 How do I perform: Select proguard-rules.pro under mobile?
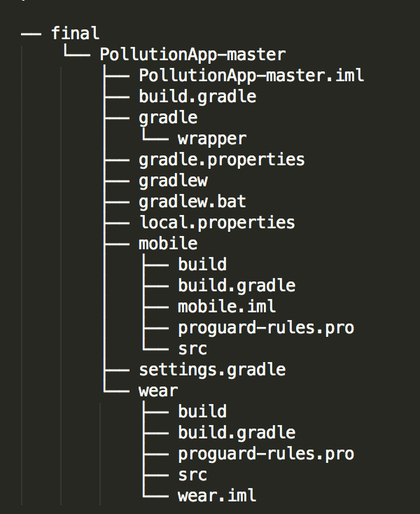pyautogui.click(x=266, y=328)
